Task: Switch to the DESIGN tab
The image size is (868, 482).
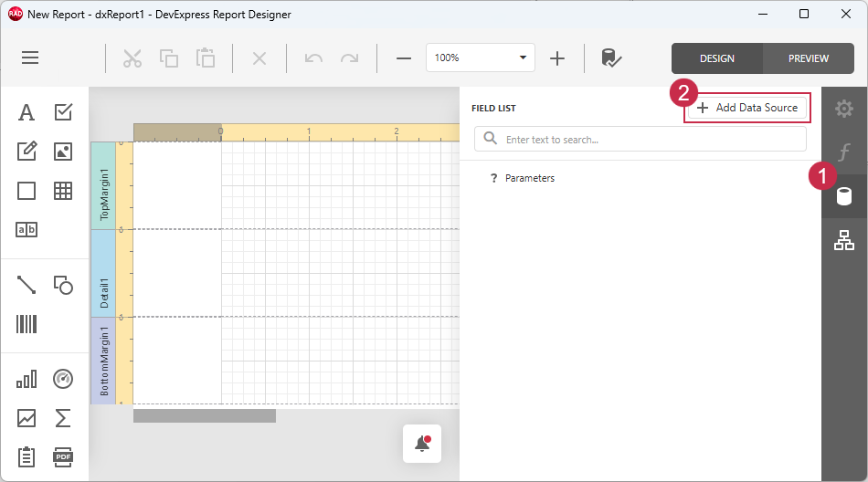Action: 717,58
